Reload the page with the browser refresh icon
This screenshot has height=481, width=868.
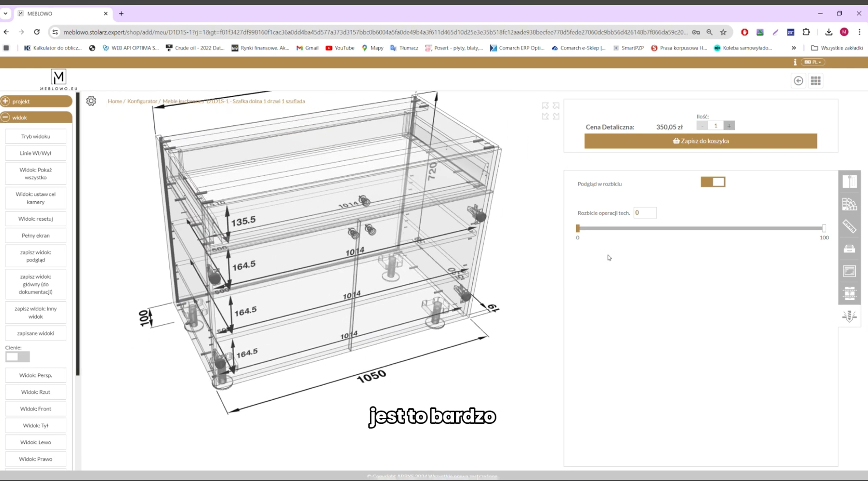pyautogui.click(x=37, y=32)
